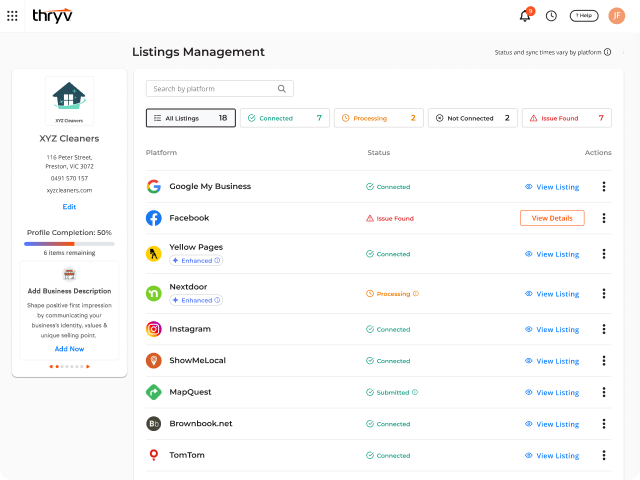Click Enhanced badge under Nextdoor

[x=196, y=300]
